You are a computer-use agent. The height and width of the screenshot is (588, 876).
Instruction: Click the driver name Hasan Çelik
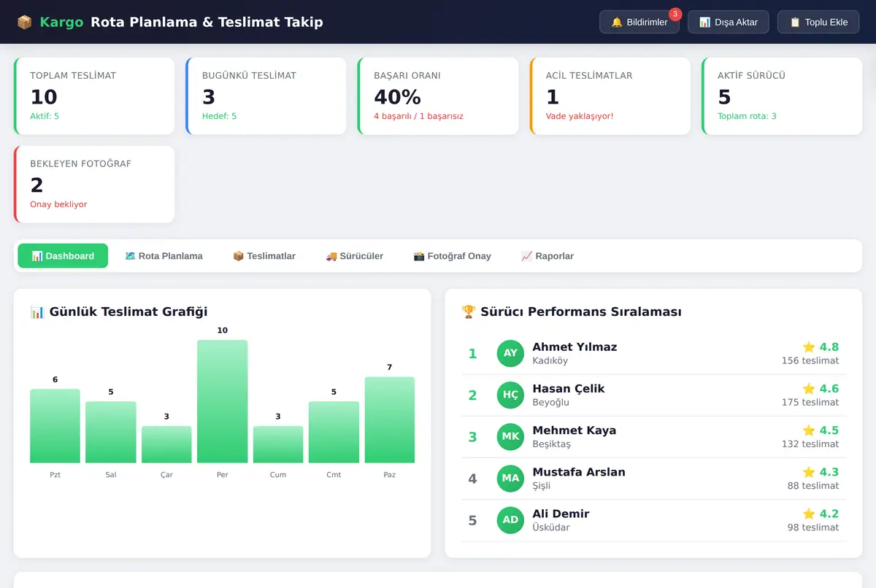[x=569, y=388]
